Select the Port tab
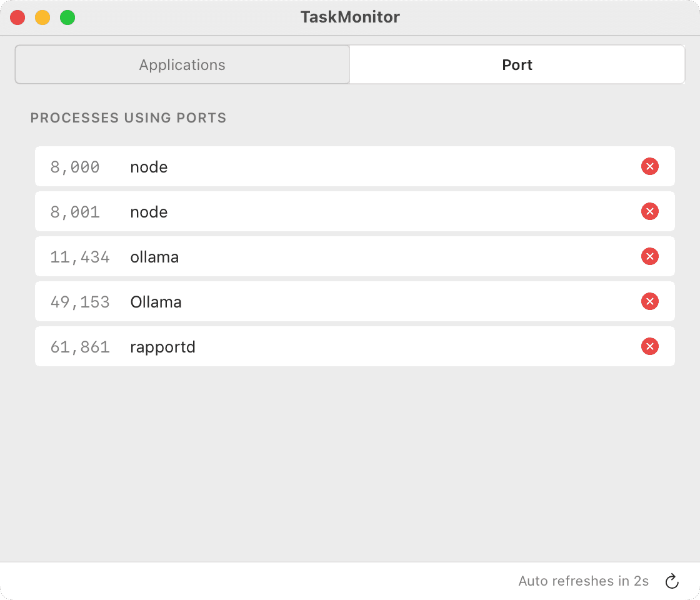 [517, 64]
